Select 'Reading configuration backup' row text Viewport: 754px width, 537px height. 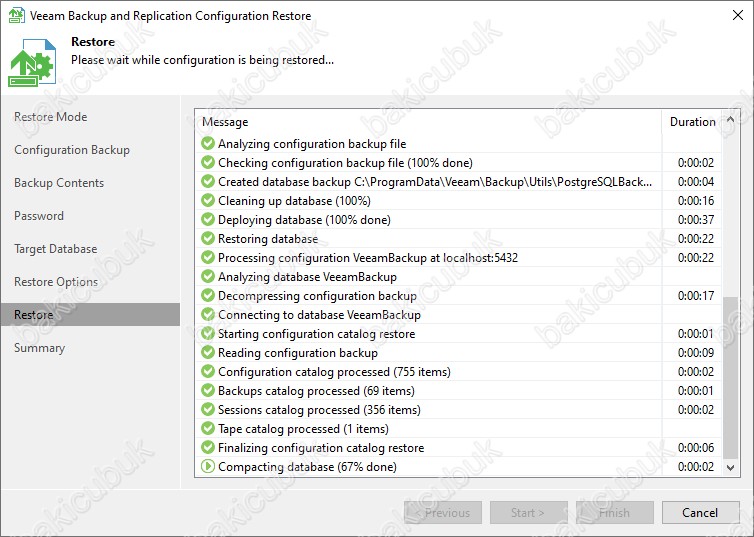tap(298, 353)
